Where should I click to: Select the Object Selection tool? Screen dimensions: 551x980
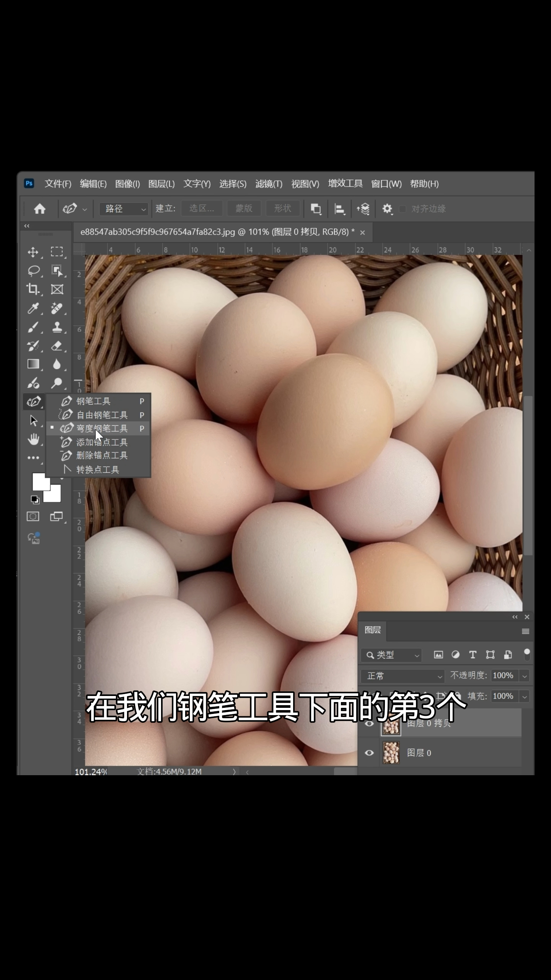pyautogui.click(x=57, y=271)
